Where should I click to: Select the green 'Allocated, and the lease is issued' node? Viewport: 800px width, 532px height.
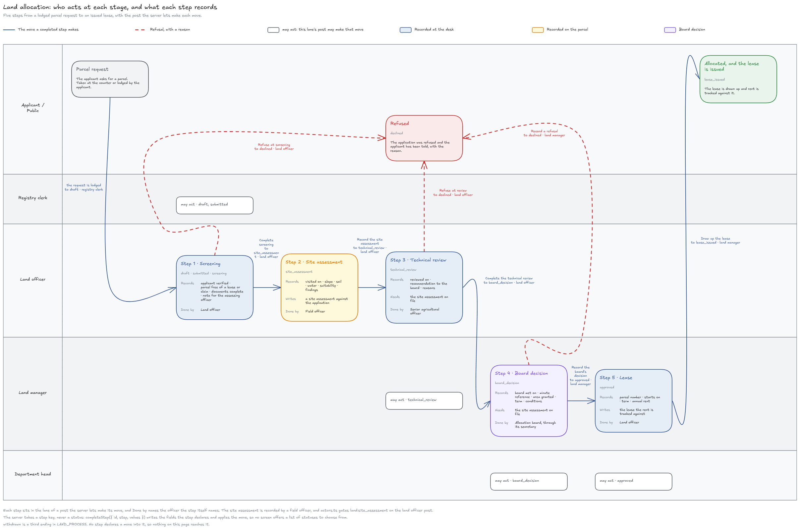(x=738, y=79)
